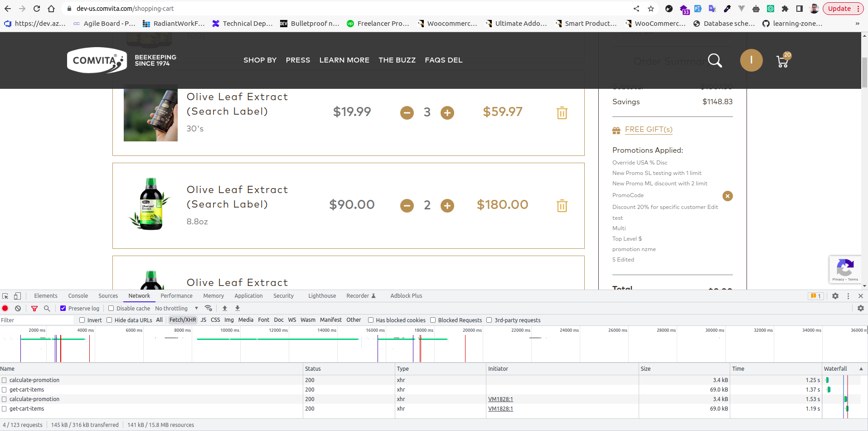
Task: Open the user account avatar
Action: click(751, 60)
